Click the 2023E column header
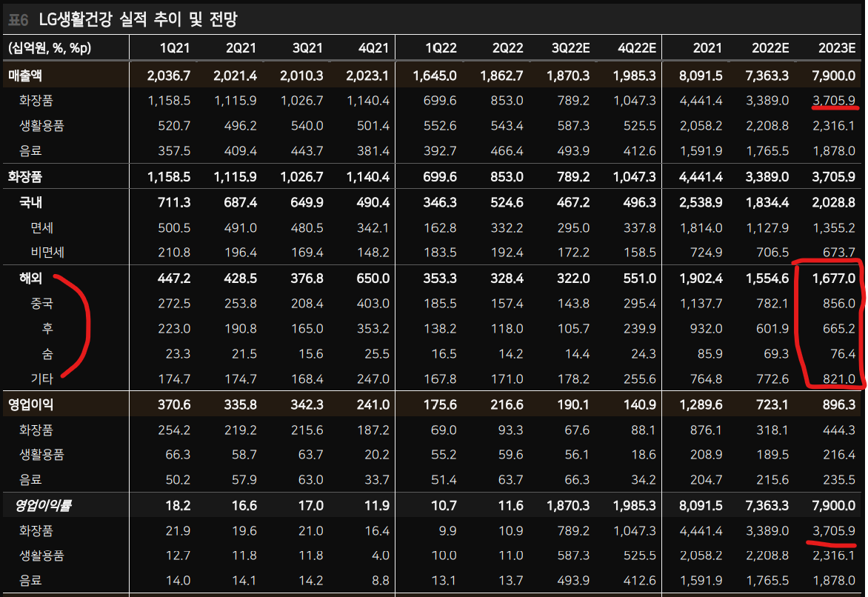The image size is (868, 597). pyautogui.click(x=836, y=48)
